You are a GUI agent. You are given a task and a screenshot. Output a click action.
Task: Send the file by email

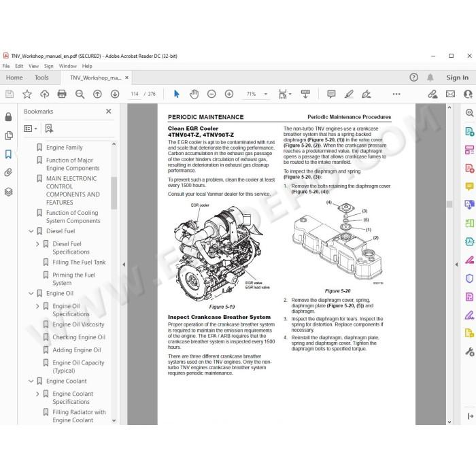coord(450,94)
